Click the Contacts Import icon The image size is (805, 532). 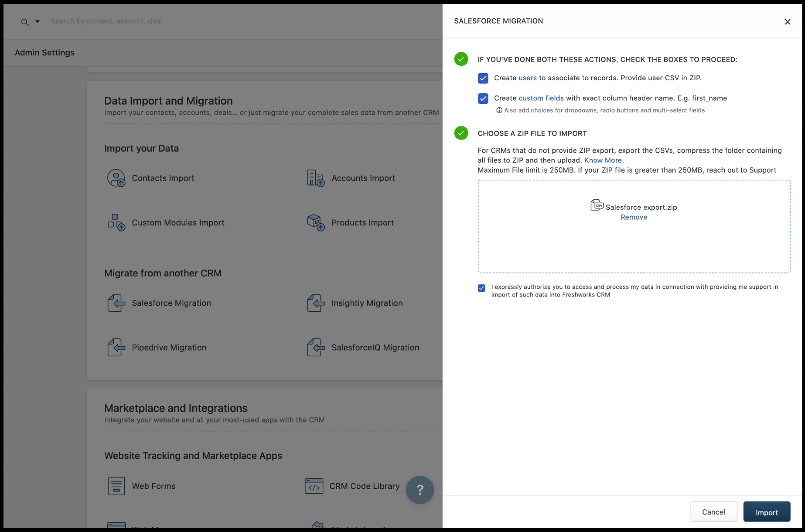(x=116, y=178)
